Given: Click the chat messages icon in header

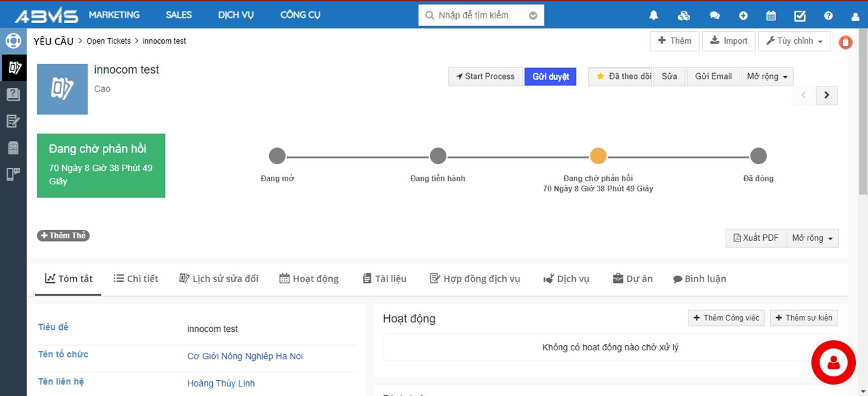Looking at the screenshot, I should point(714,16).
